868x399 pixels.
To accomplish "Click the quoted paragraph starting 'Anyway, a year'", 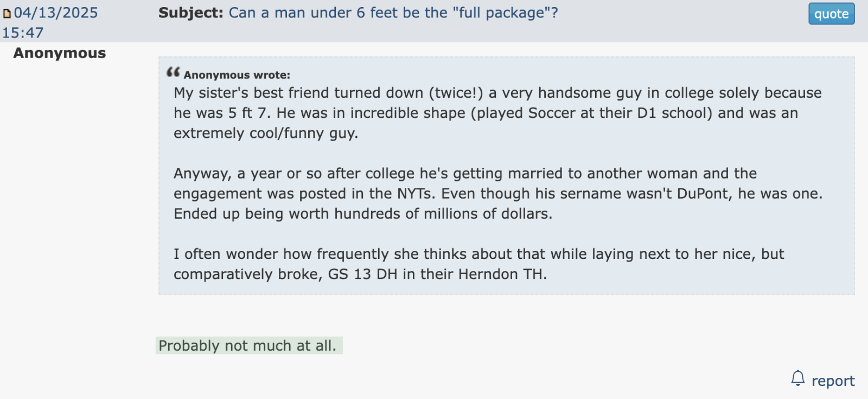I will click(x=498, y=193).
